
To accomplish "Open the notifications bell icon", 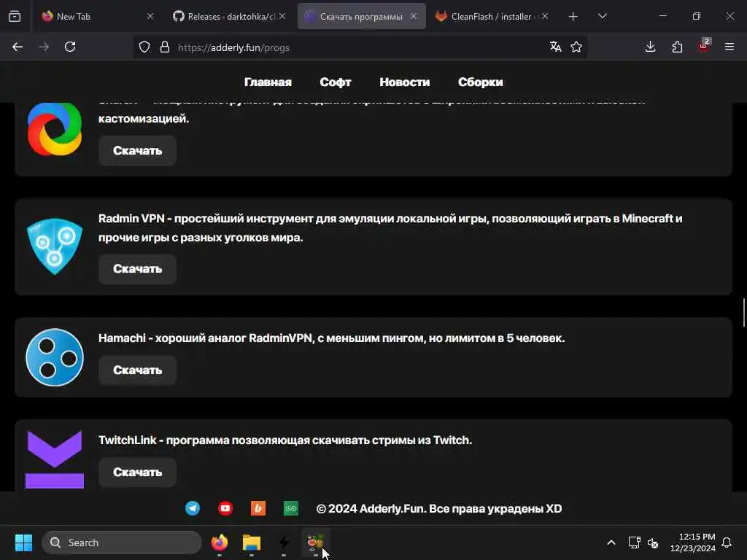I will (x=727, y=542).
